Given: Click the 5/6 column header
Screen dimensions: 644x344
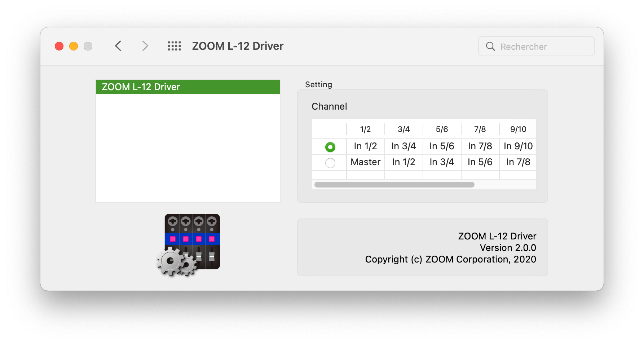Looking at the screenshot, I should [442, 129].
